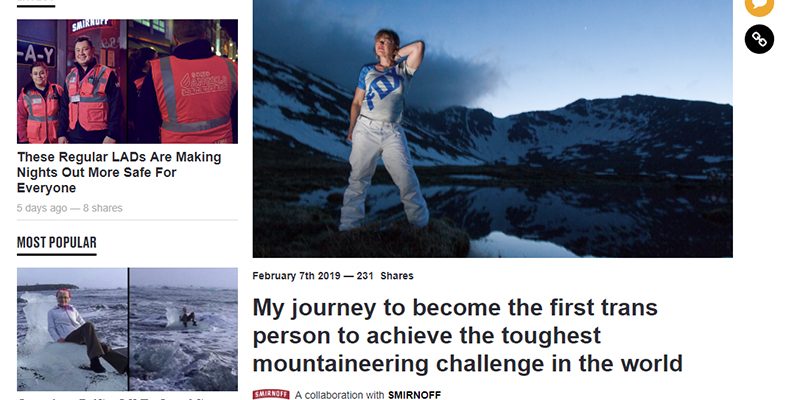This screenshot has height=400, width=800.
Task: Click the right half of iceberg photo
Action: click(x=183, y=328)
